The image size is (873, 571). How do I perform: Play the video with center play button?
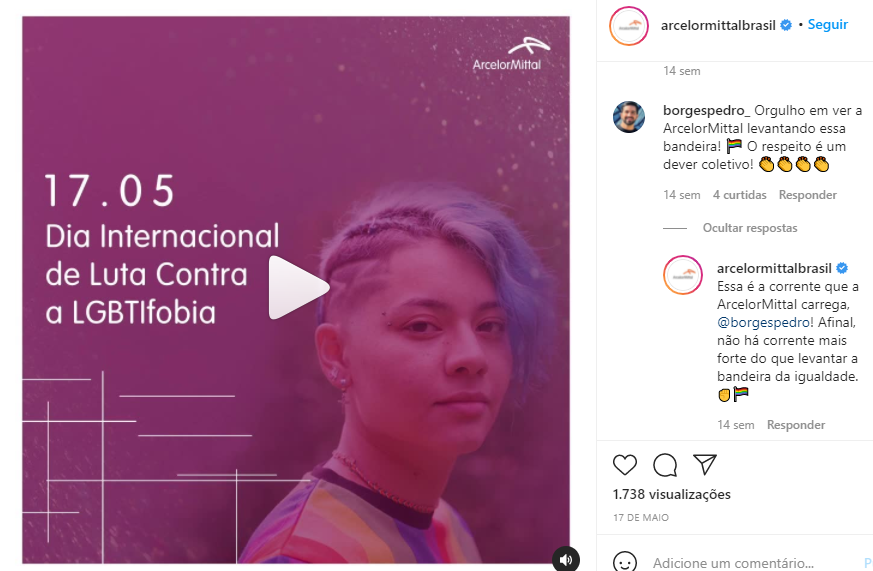298,288
